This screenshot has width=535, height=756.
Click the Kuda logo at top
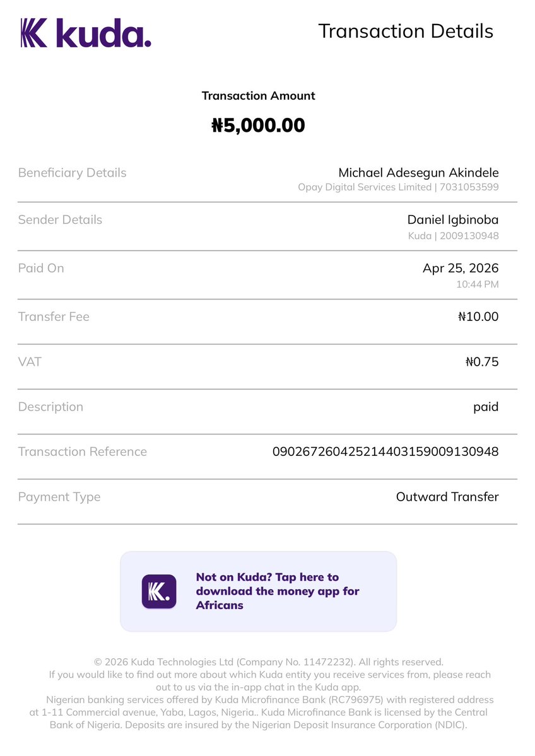(x=86, y=33)
